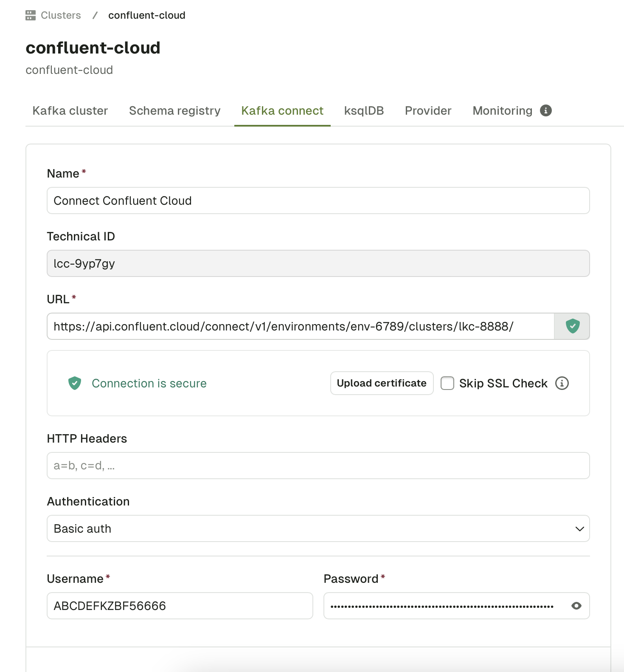Screen dimensions: 624x672
Task: Click the URL input field
Action: pos(301,326)
